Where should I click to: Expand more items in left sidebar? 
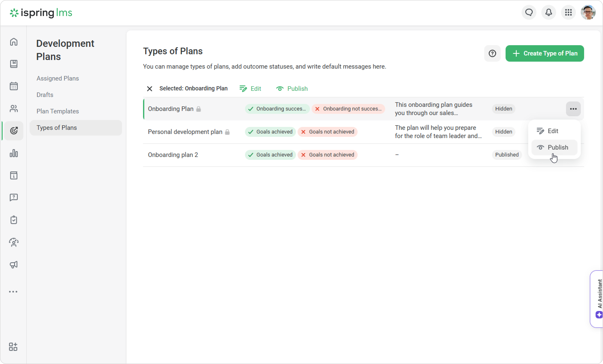coord(13,292)
